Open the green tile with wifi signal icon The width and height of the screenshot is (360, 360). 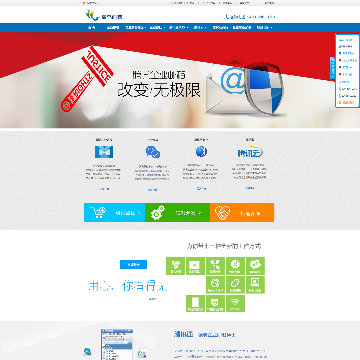tap(235, 303)
